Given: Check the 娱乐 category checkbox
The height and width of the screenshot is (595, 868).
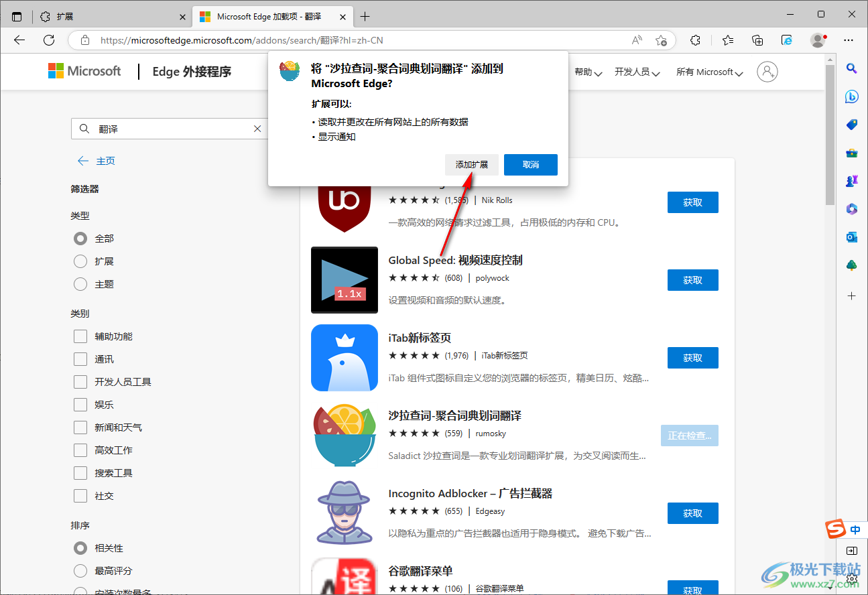Looking at the screenshot, I should tap(80, 405).
